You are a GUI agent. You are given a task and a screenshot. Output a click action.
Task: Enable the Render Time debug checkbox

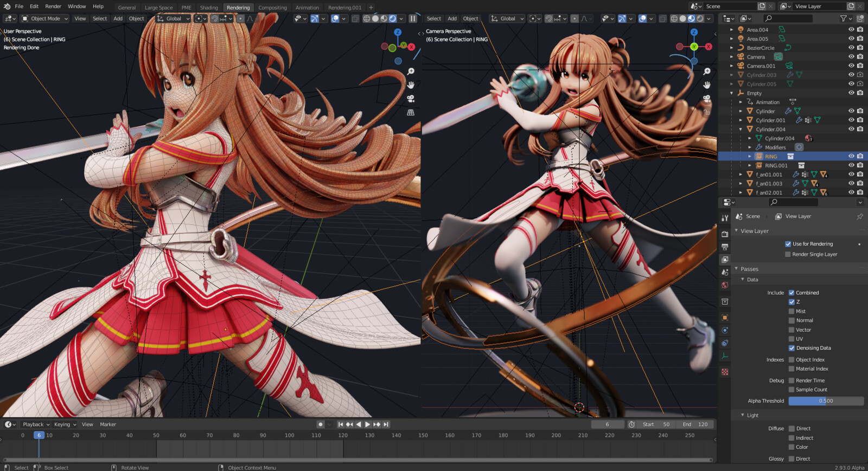[792, 380]
